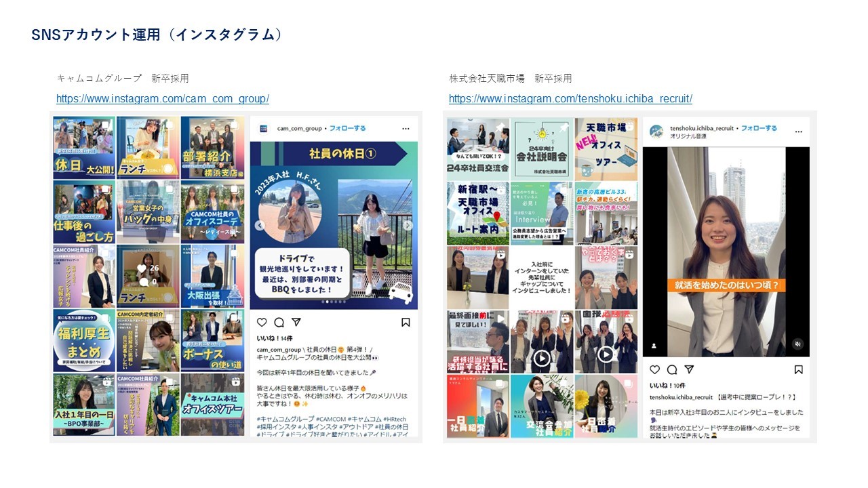This screenshot has height=488, width=868.
Task: Open the 休日大公開 thumbnail
Action: click(x=84, y=147)
